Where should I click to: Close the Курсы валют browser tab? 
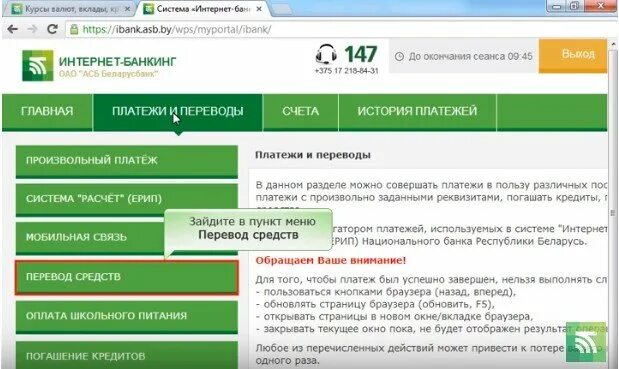[127, 9]
